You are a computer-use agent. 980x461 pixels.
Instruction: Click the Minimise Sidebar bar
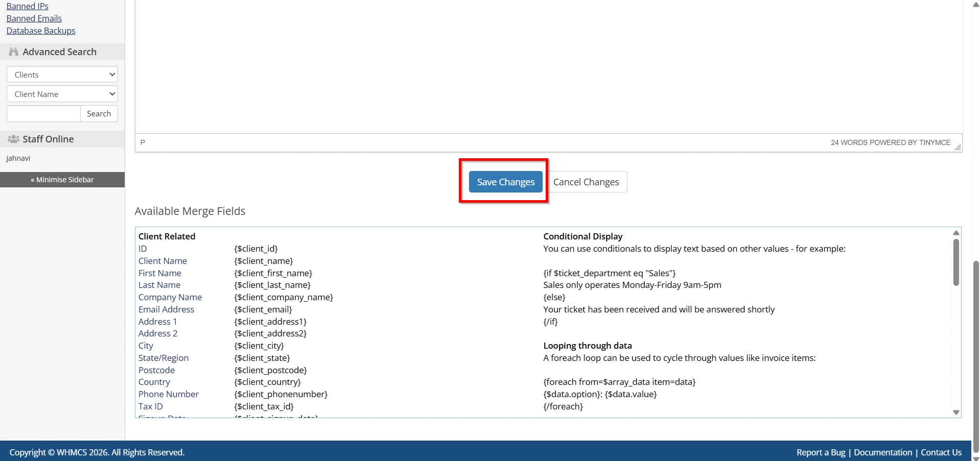[62, 180]
